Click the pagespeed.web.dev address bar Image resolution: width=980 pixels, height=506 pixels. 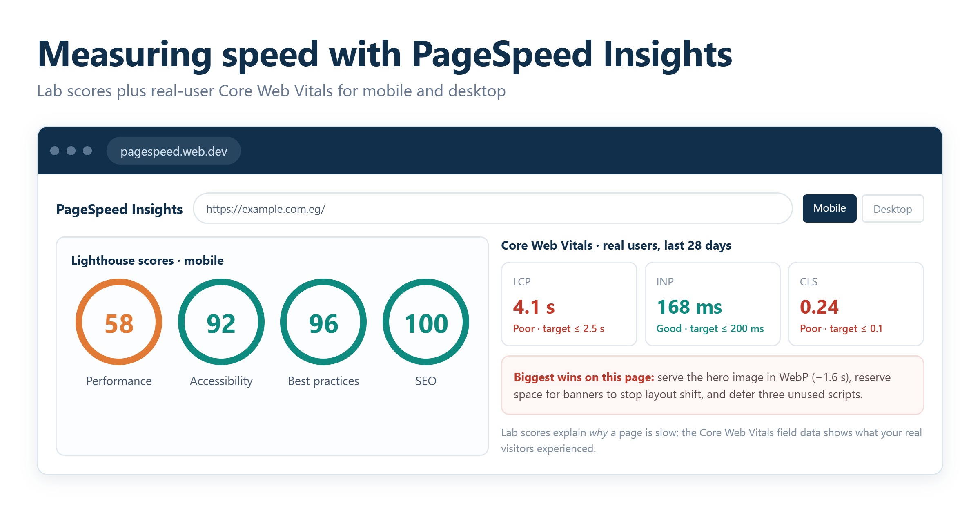pos(174,151)
